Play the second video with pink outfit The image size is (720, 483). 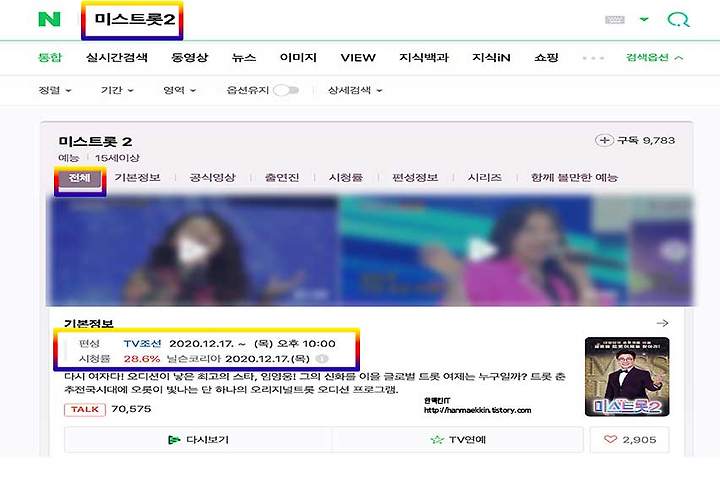click(x=481, y=251)
